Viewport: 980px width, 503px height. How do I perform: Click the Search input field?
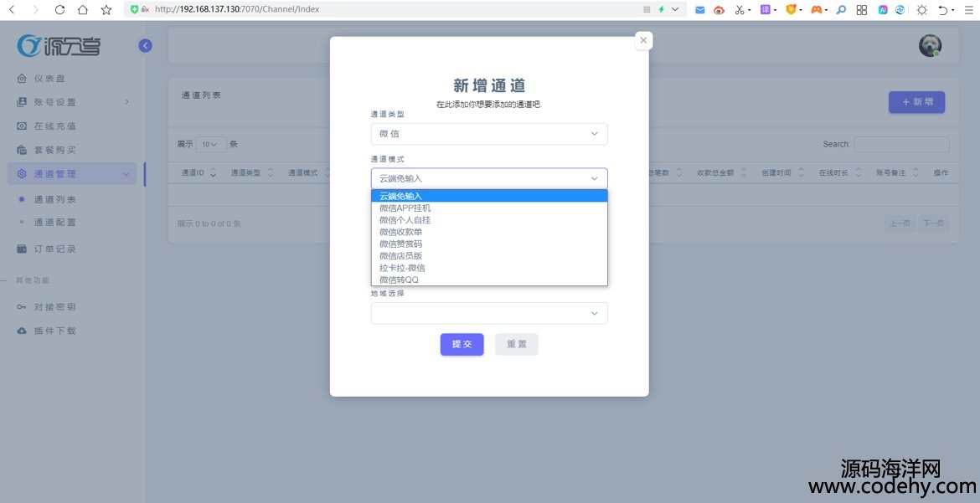pos(901,144)
